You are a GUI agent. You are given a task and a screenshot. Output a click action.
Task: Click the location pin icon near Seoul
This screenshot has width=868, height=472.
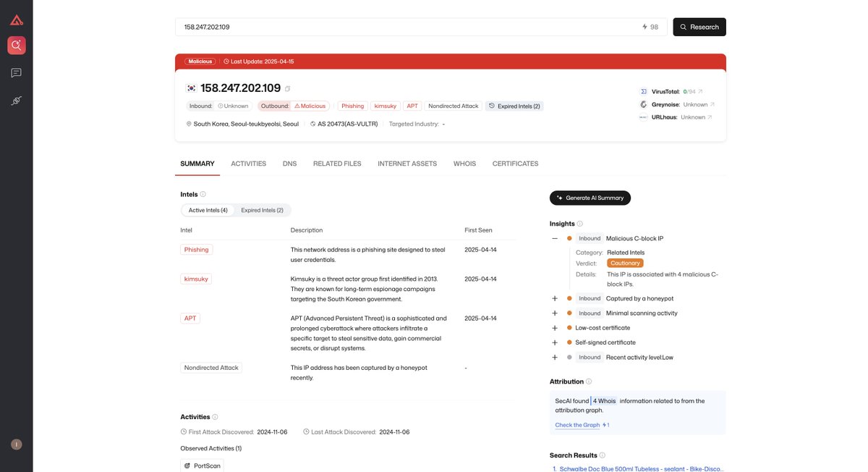[x=190, y=124]
